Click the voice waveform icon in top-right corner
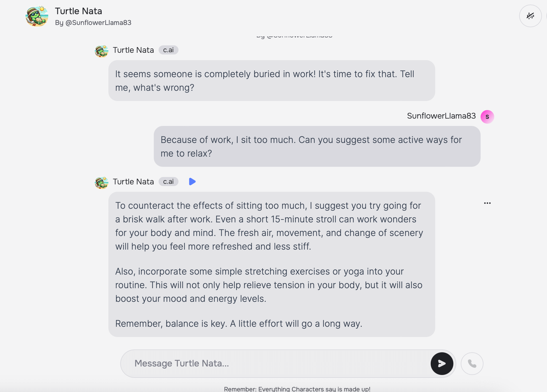547x392 pixels. point(530,16)
